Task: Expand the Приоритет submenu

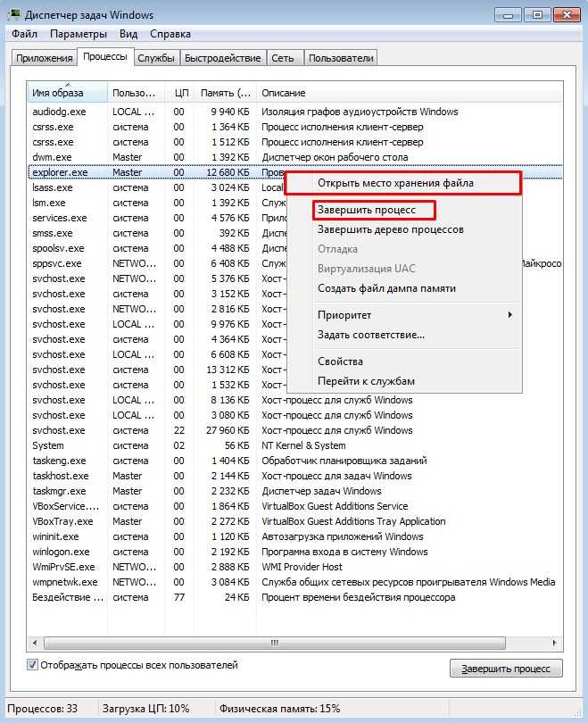Action: [403, 315]
